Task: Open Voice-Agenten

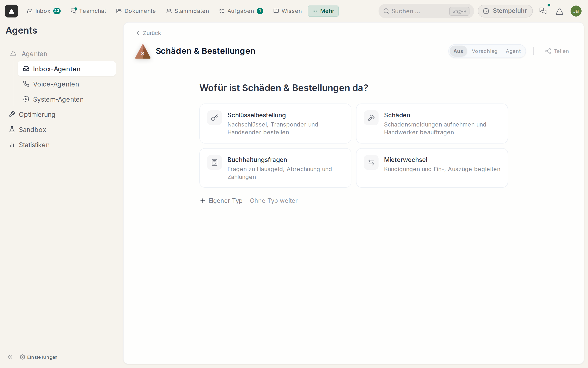Action: 67,84
